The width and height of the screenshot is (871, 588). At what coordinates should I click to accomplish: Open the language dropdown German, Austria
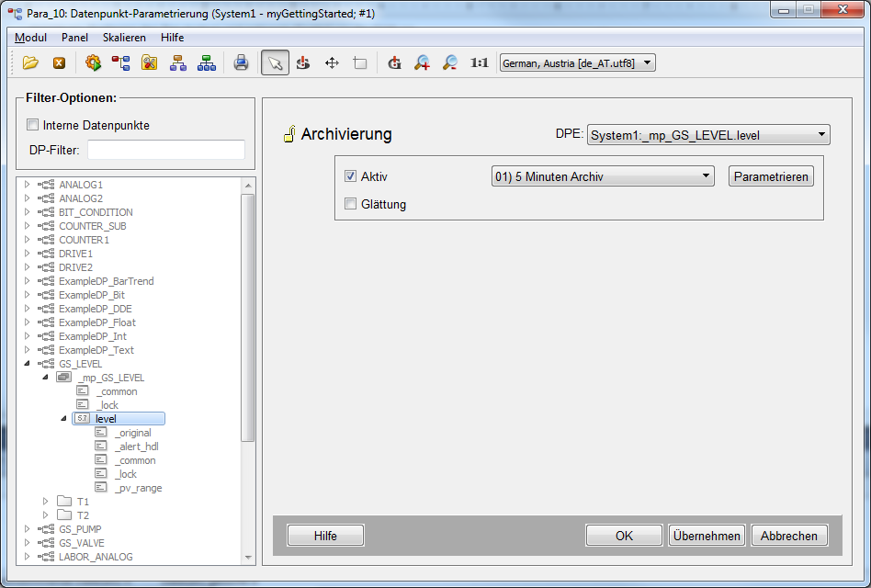tap(578, 62)
